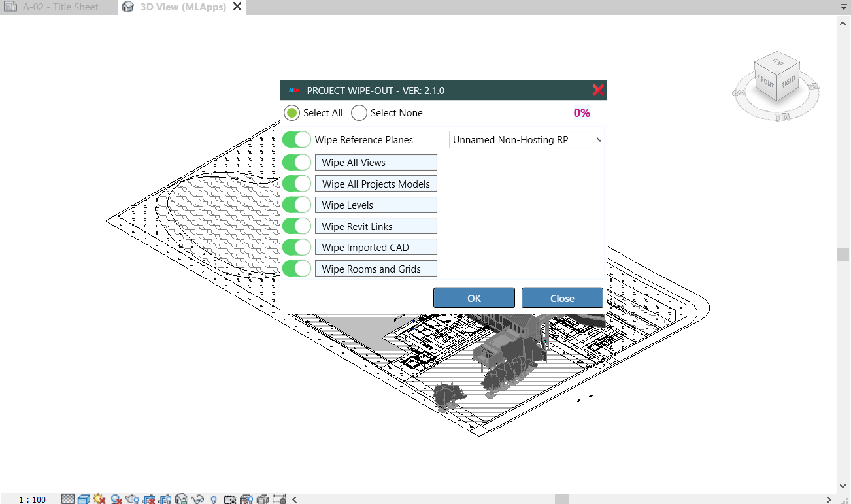Click the Temporary View Properties icon
Screen dimensions: 851x504
coord(229,499)
